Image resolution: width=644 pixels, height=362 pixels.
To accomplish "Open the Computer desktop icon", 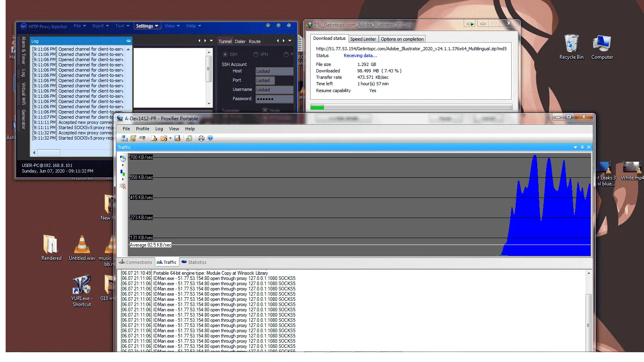I will [x=602, y=47].
